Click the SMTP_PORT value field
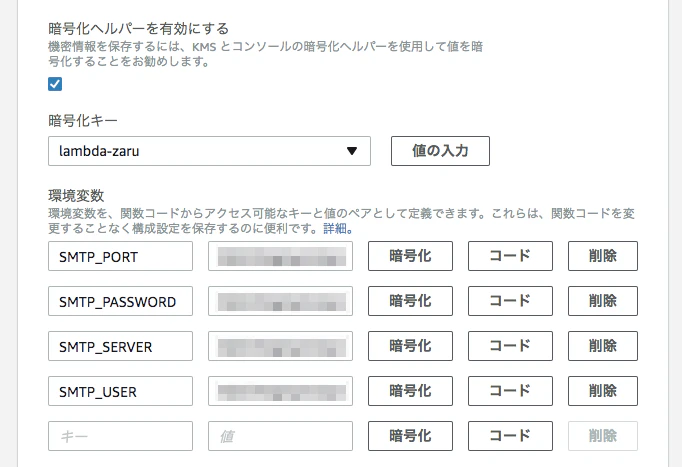 [x=281, y=256]
